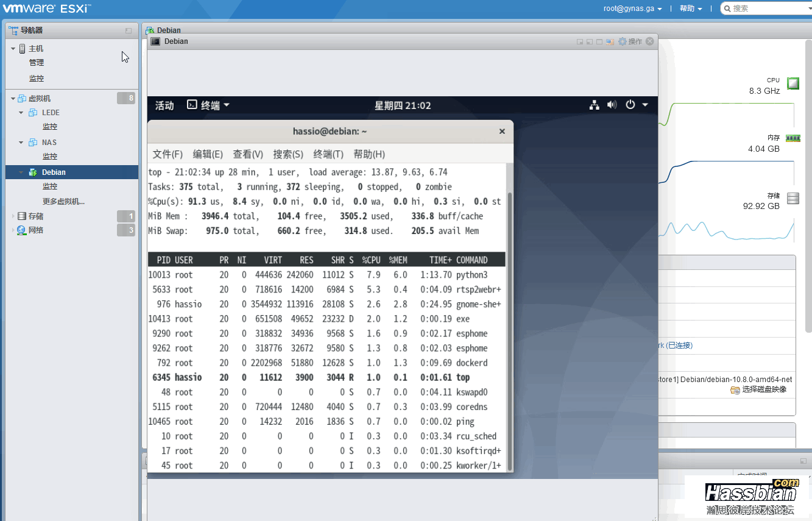Open 监控 under host
Screen dimensions: 812x521
37,79
